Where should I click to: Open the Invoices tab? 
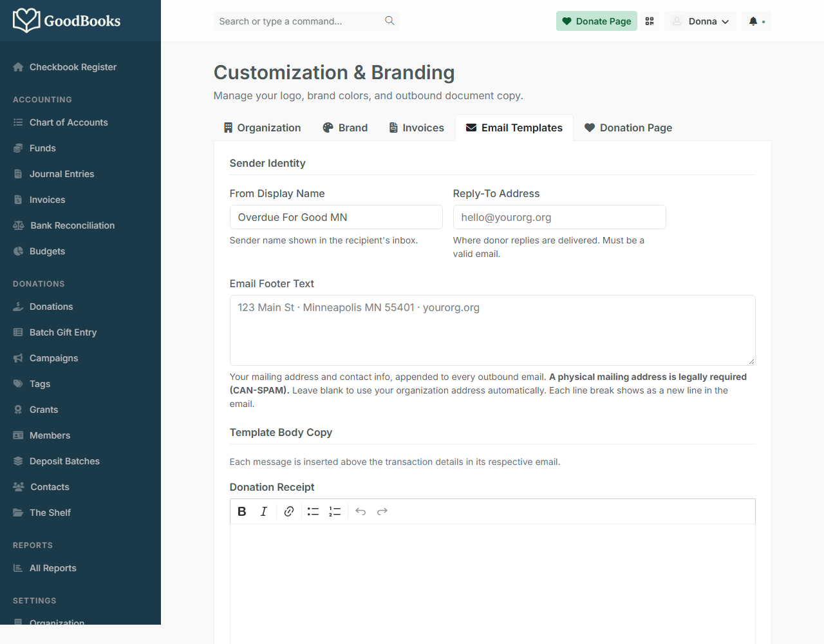tap(417, 128)
